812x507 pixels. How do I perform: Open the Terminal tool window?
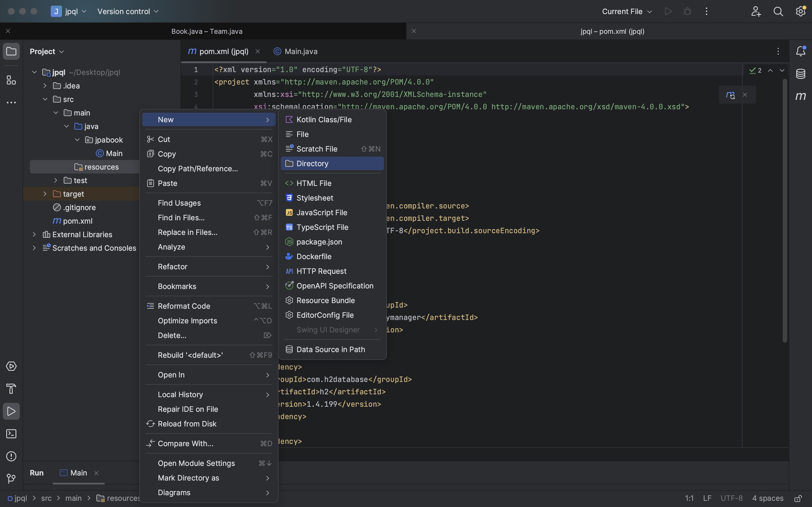point(11,434)
